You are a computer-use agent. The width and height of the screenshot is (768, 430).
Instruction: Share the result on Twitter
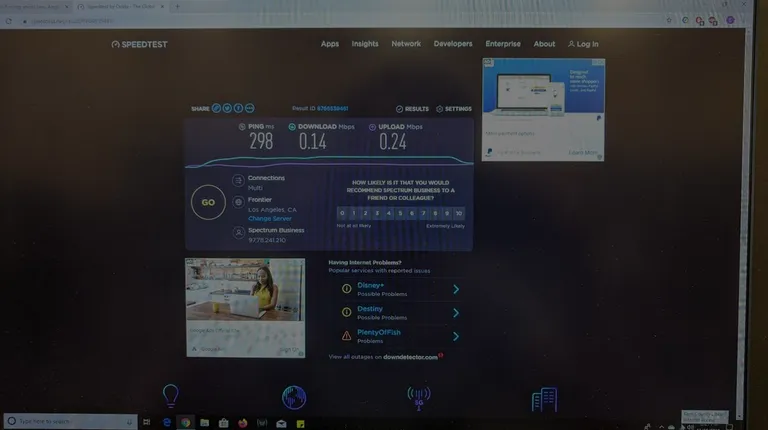[228, 108]
